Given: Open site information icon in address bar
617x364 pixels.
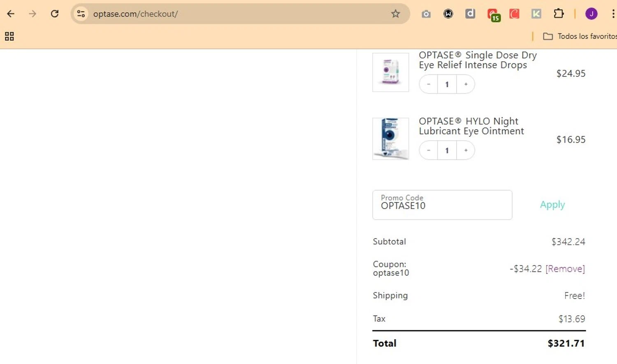Looking at the screenshot, I should point(81,14).
